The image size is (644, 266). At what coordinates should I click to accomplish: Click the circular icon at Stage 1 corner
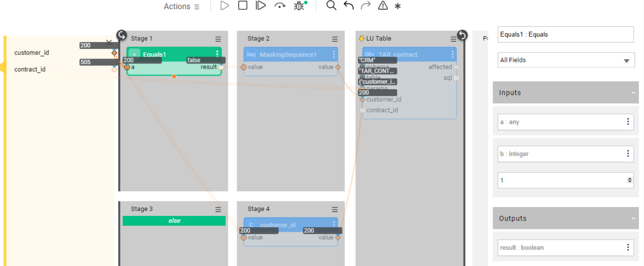[122, 35]
